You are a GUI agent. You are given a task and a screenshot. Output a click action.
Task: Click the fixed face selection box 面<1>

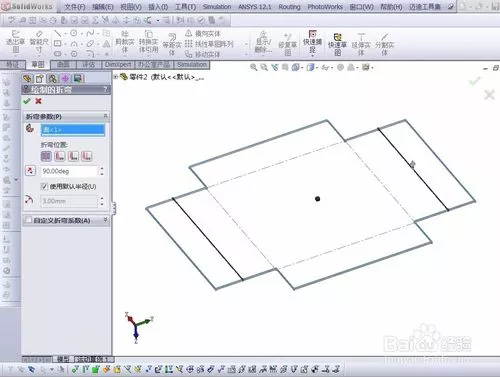(x=73, y=129)
